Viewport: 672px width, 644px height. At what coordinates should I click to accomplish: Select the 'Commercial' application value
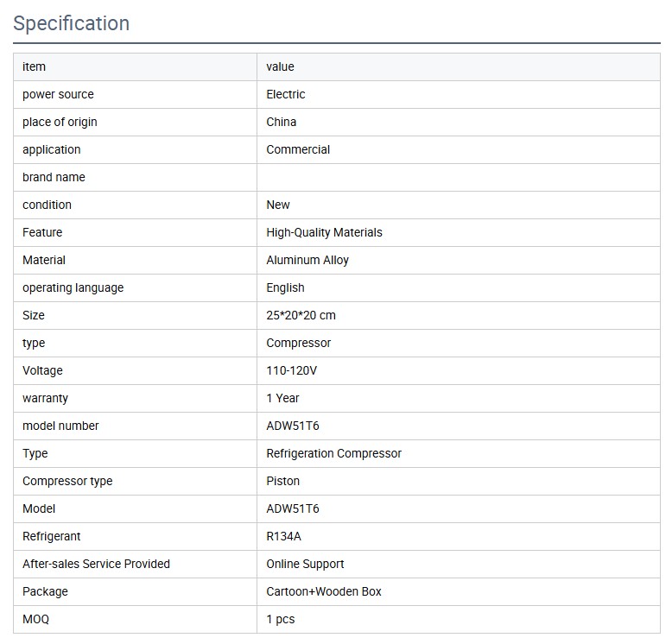pyautogui.click(x=298, y=149)
